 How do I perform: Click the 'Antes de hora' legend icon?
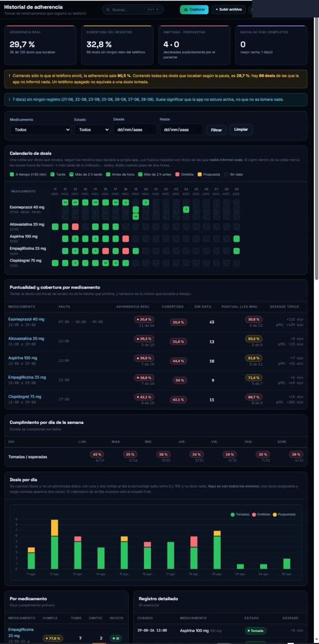108,175
